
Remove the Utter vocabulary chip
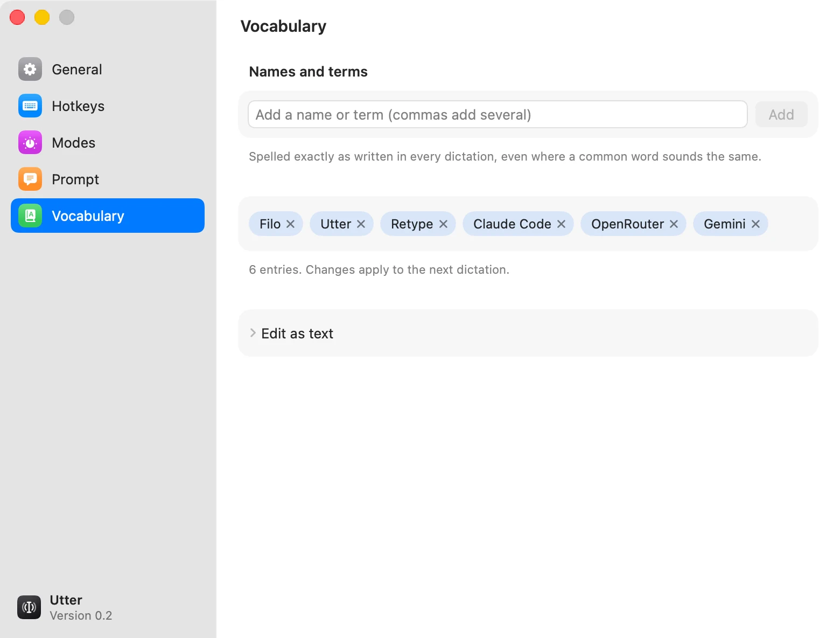361,224
